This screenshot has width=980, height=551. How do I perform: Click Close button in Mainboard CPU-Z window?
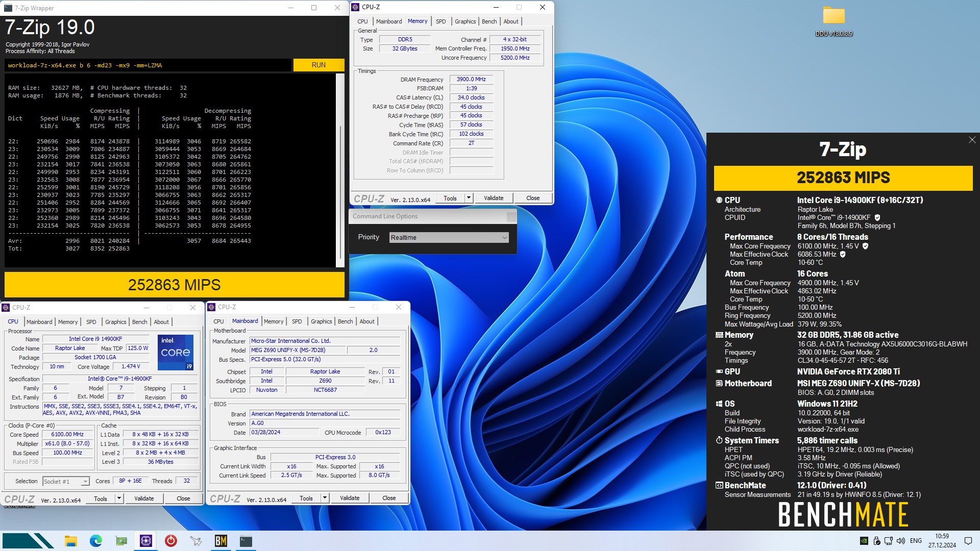389,498
